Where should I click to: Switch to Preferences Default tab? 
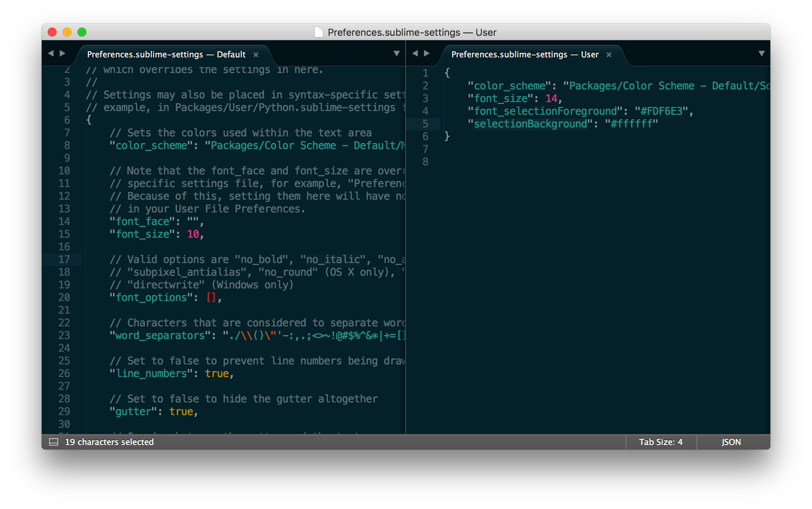click(166, 54)
